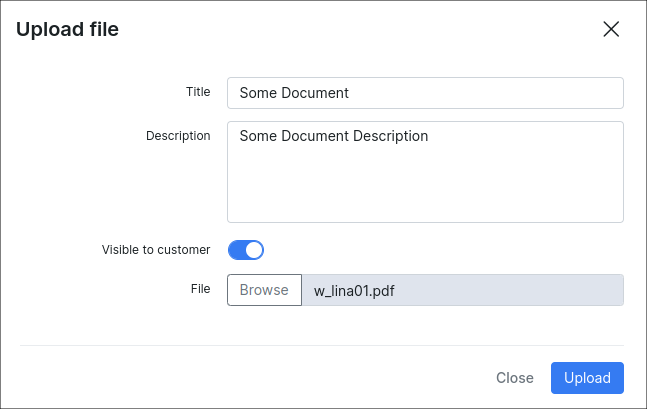Click the File field label

click(201, 289)
